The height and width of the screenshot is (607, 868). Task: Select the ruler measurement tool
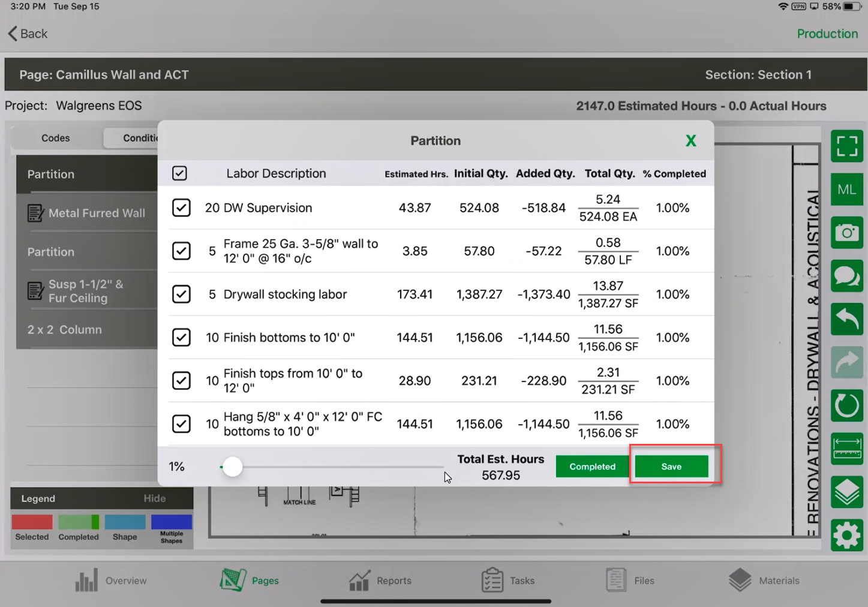pyautogui.click(x=846, y=449)
